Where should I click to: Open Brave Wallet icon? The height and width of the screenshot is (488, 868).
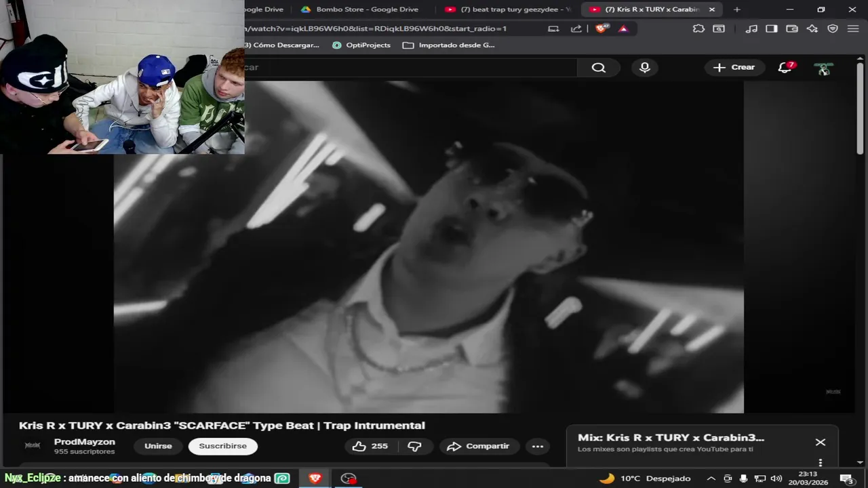pyautogui.click(x=792, y=28)
